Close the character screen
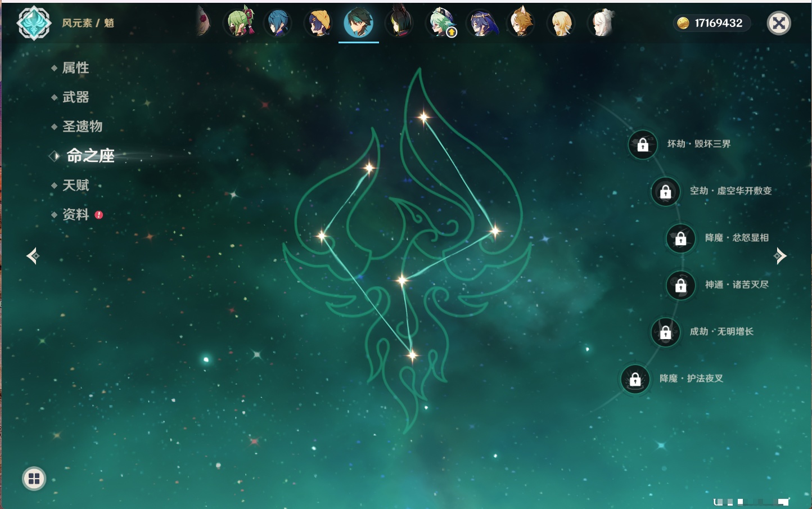The height and width of the screenshot is (509, 812). coord(779,23)
